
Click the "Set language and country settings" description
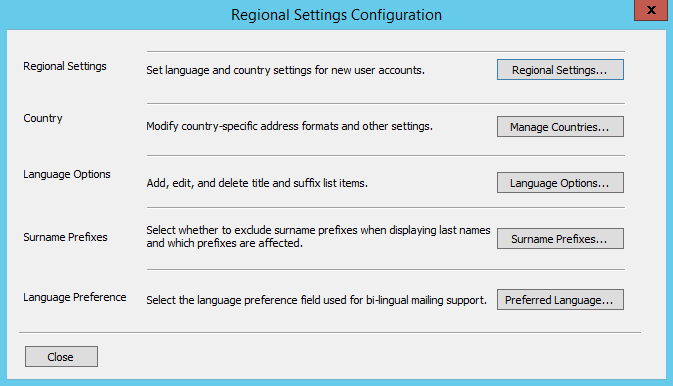click(x=285, y=70)
